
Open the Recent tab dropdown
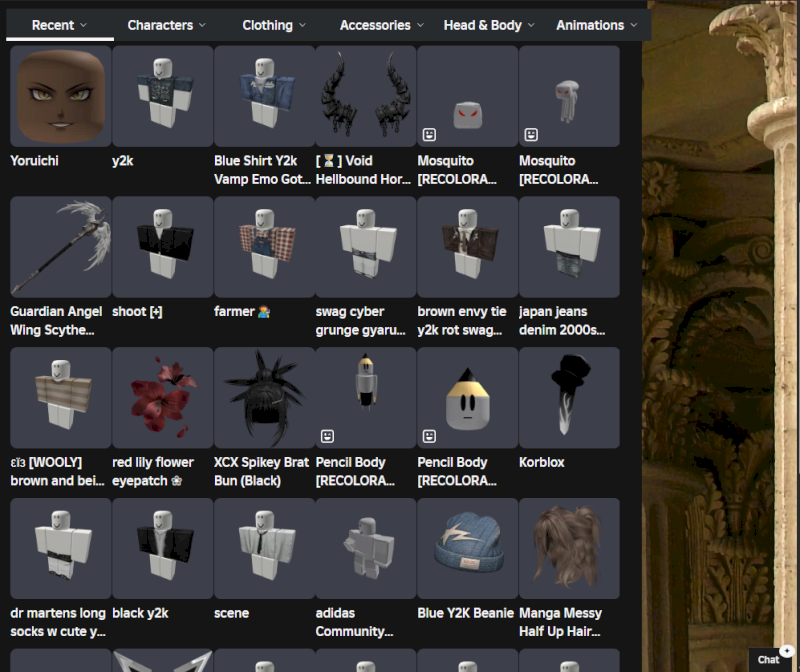[59, 25]
